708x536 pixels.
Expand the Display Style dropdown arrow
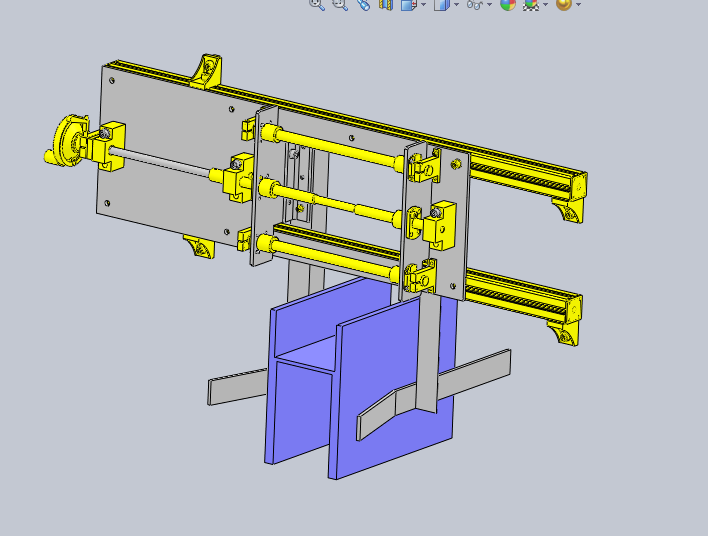tap(456, 5)
